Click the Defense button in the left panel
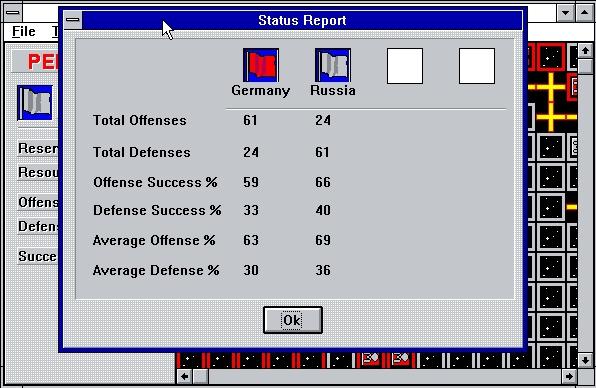 coord(38,226)
